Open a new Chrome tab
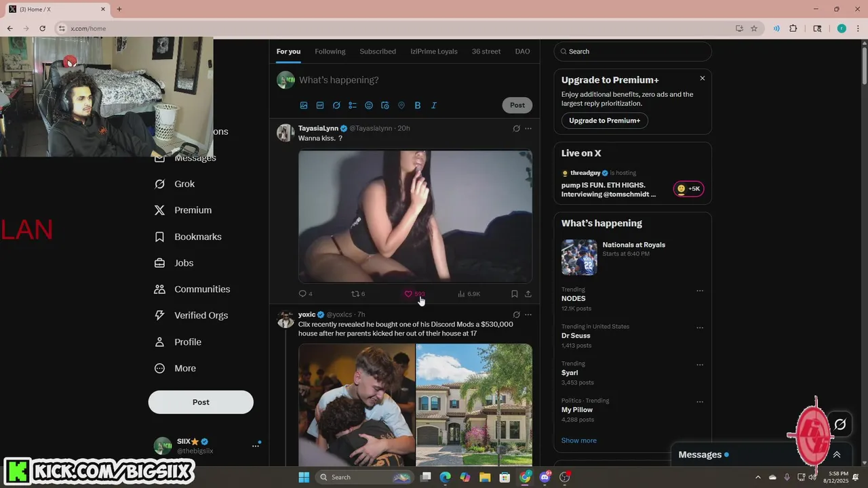 click(x=119, y=9)
